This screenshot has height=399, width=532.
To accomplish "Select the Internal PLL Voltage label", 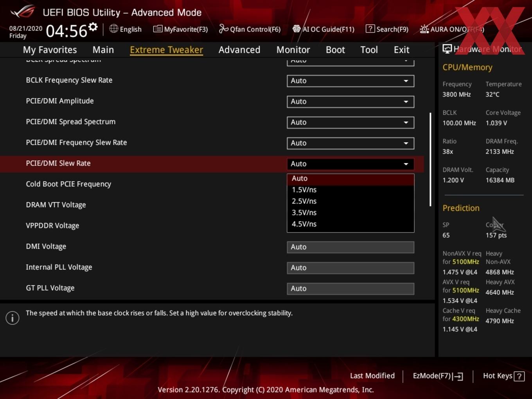I will [59, 267].
